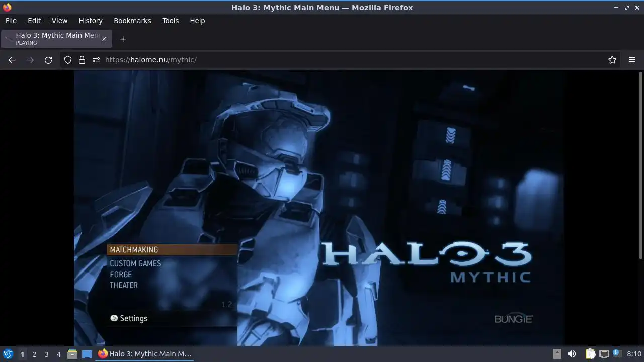Bookmark this page with the star
Screen dimensions: 644x362
coord(612,60)
